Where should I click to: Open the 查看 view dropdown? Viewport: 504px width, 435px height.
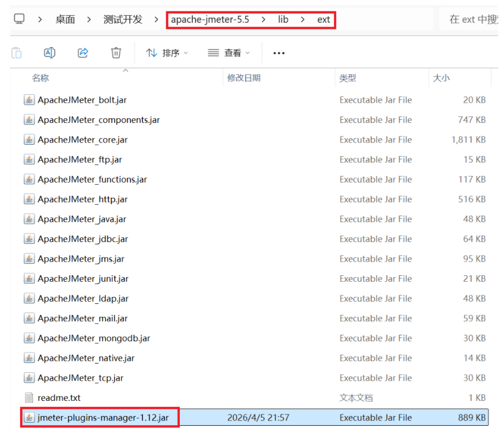pyautogui.click(x=228, y=53)
